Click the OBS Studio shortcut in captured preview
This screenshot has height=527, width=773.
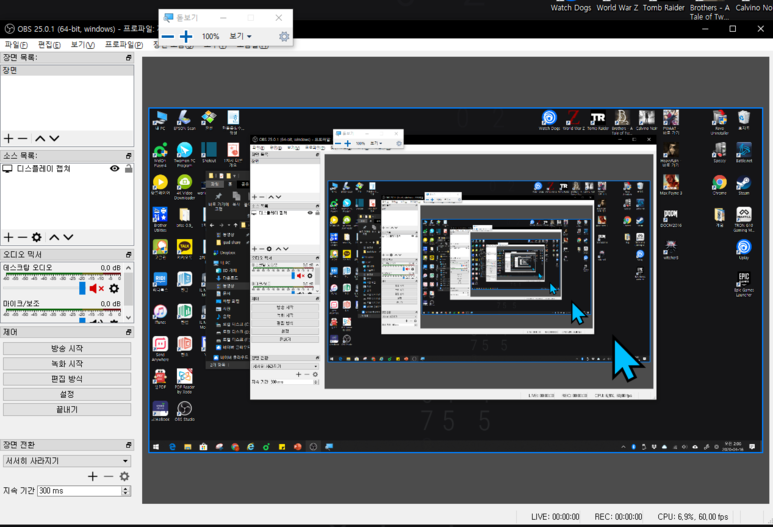pos(184,411)
